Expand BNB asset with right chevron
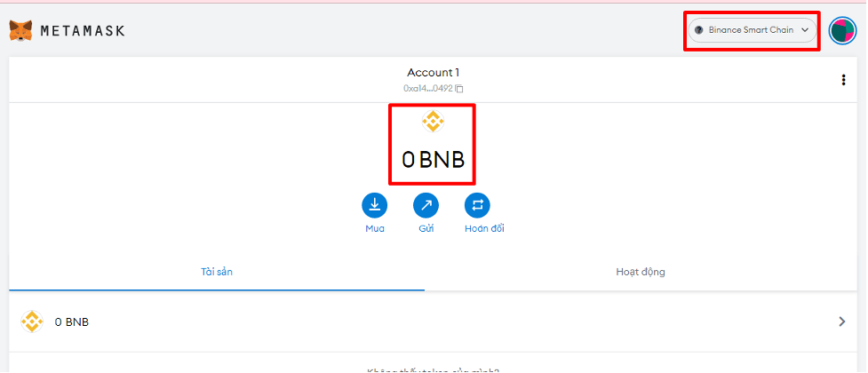This screenshot has width=868, height=373. pyautogui.click(x=842, y=321)
